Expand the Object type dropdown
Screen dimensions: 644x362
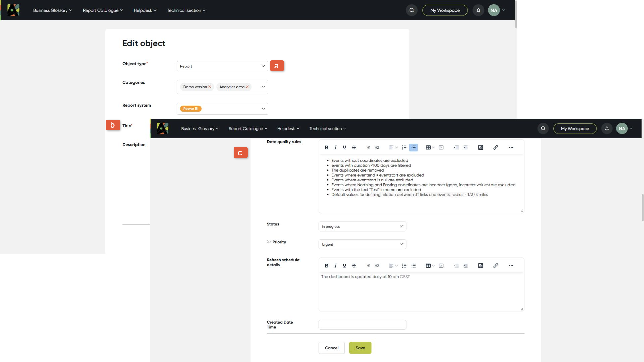(x=222, y=66)
